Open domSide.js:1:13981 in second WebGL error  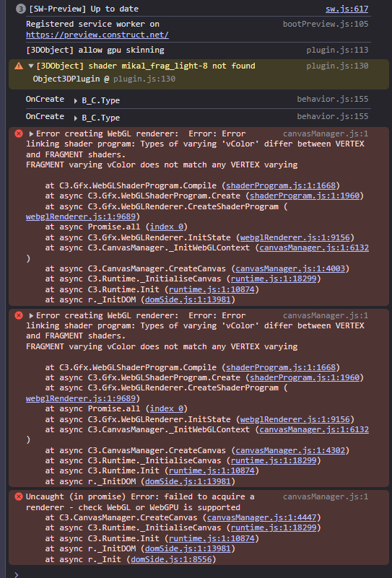188,481
